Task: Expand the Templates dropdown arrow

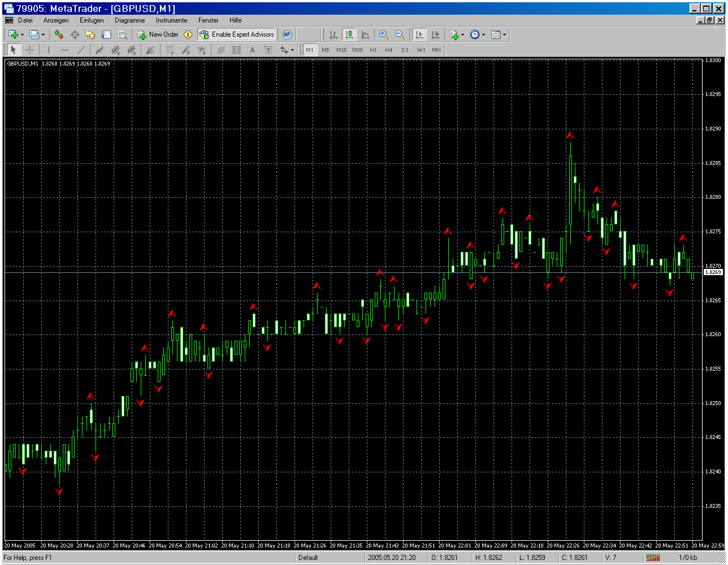Action: 505,34
